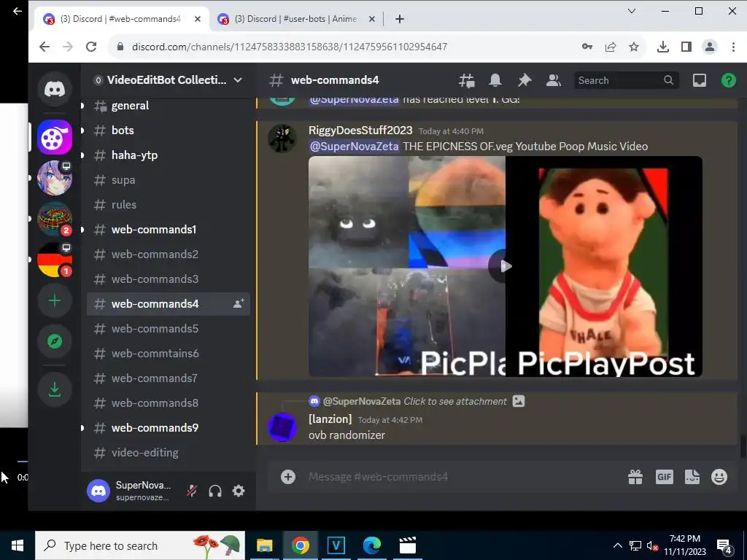This screenshot has height=560, width=747.
Task: Expand the VideoEditBot Collection server dropdown
Action: [x=238, y=80]
